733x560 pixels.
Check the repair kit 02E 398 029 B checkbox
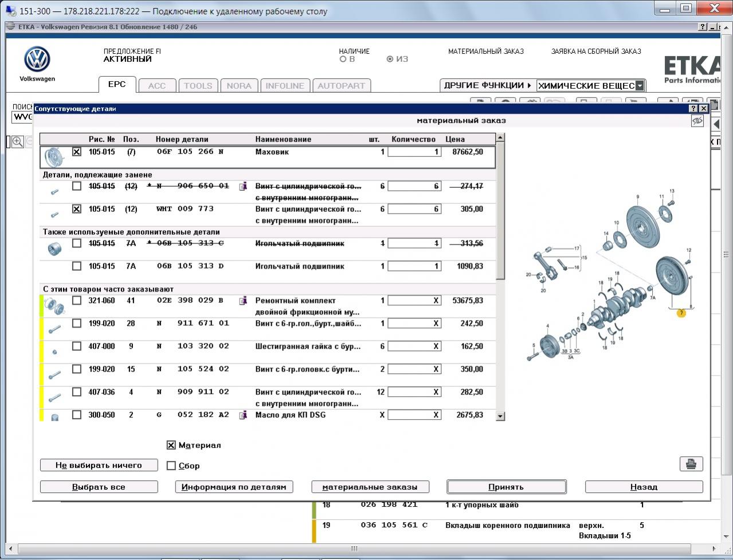pyautogui.click(x=77, y=301)
